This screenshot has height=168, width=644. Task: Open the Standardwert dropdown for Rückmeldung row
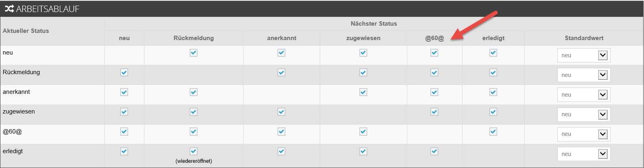point(584,75)
